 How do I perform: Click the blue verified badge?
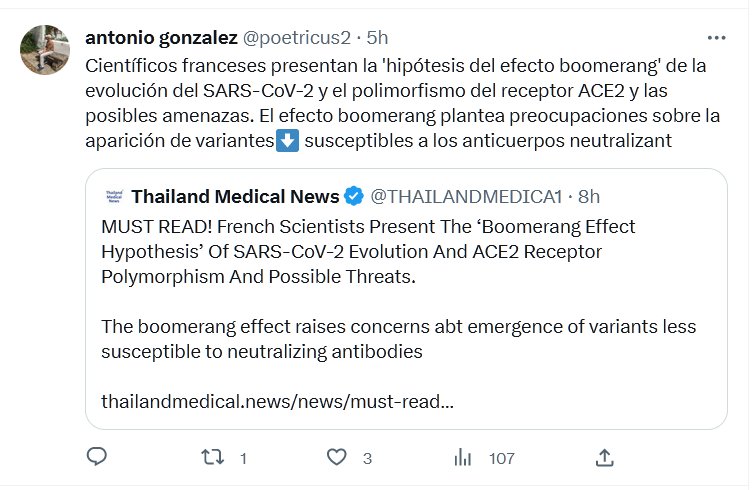354,195
